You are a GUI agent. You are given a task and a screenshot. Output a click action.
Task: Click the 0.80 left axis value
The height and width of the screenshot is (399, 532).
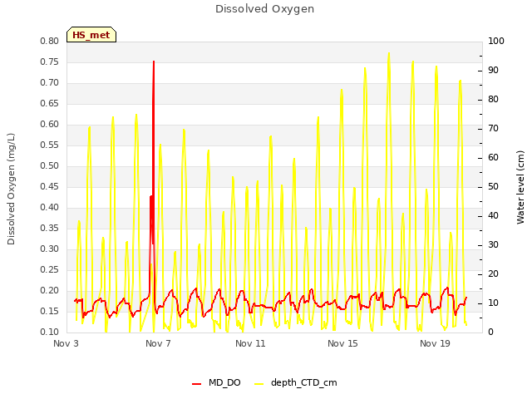coord(50,41)
